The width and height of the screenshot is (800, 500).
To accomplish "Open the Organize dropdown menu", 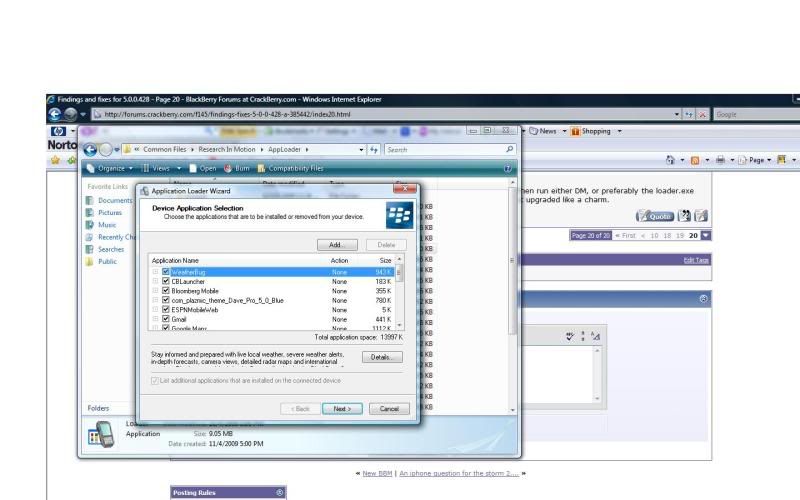I will click(x=110, y=168).
